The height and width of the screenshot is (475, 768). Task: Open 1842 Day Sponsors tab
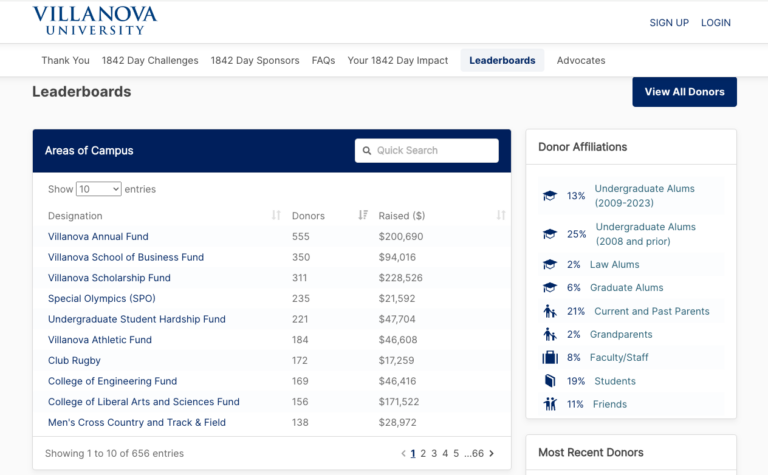tap(255, 60)
